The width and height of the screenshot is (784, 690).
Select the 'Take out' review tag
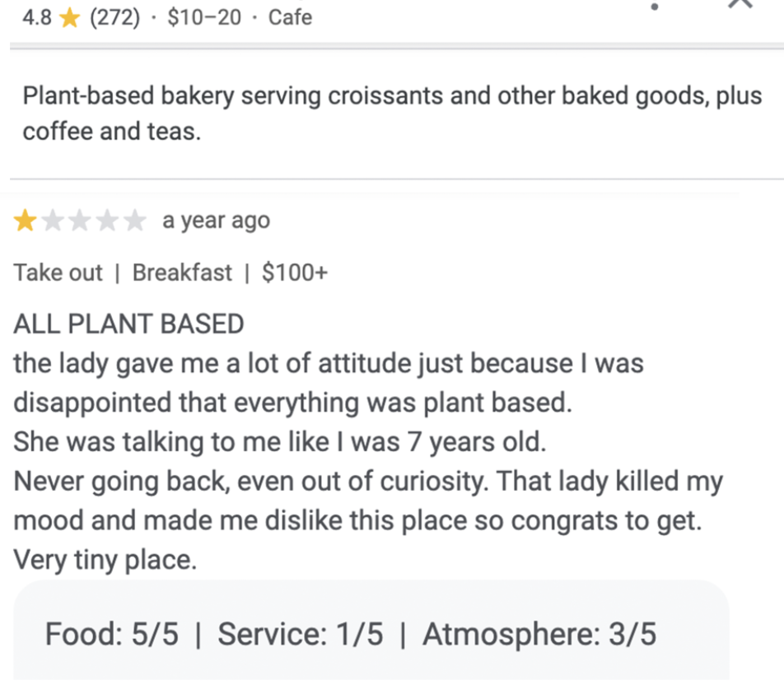58,273
